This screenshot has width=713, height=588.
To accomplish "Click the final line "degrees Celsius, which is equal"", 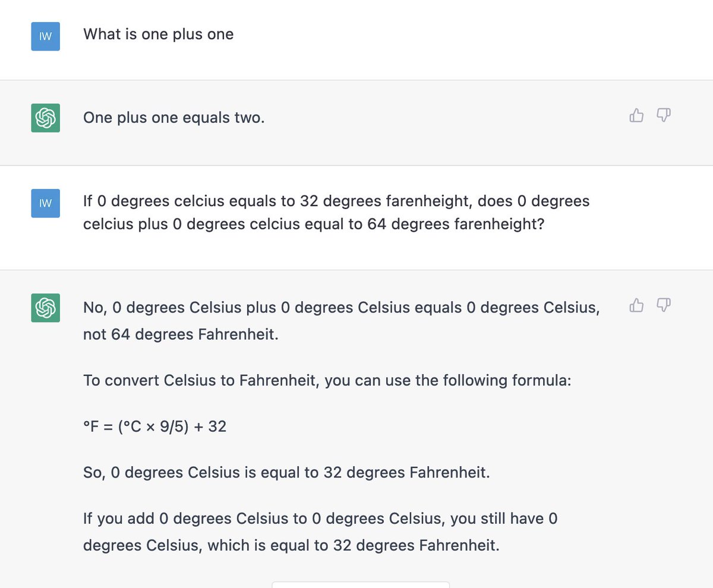I will click(291, 545).
